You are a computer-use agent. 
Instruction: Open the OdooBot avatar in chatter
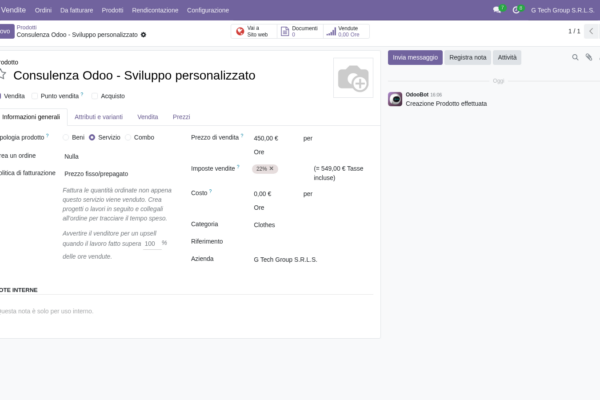click(x=395, y=99)
